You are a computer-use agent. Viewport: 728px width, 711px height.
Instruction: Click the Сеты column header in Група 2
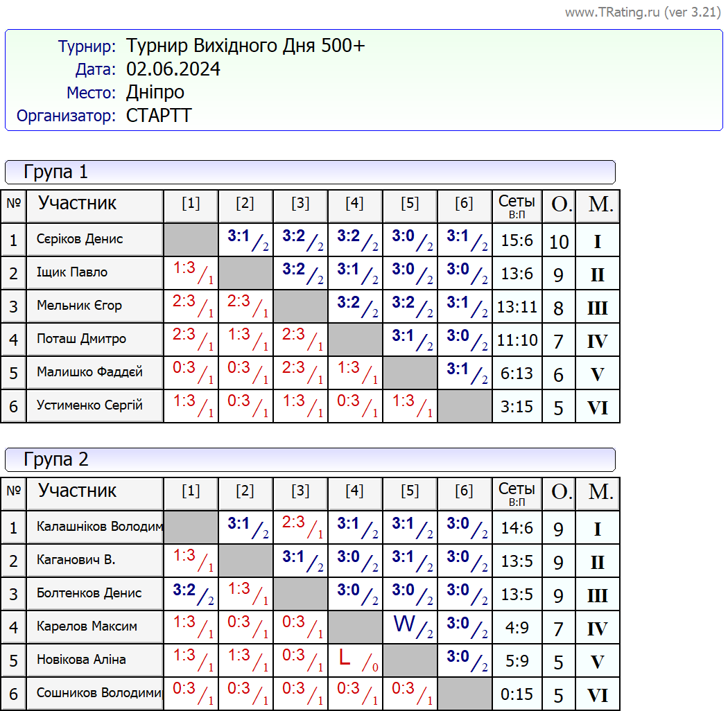517,493
